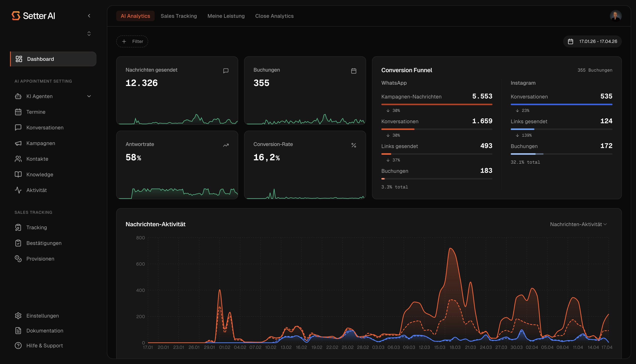Click the Einstellungen gear icon
636x364 pixels.
pyautogui.click(x=18, y=316)
